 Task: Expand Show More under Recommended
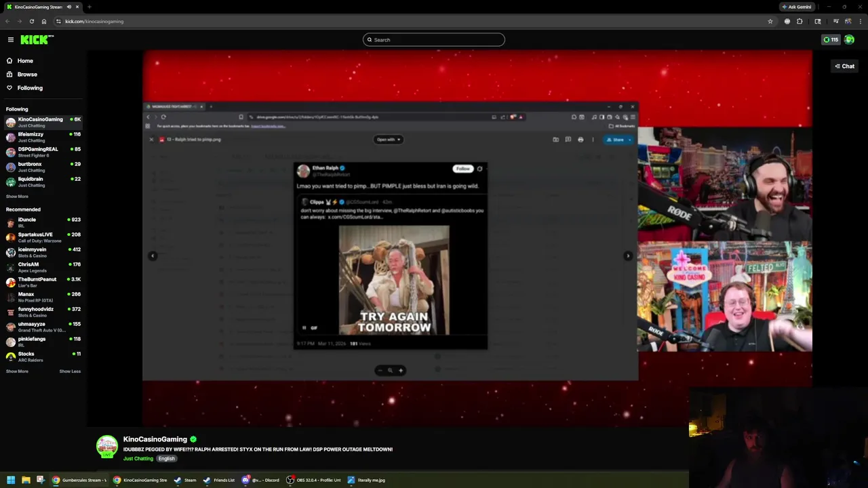pyautogui.click(x=17, y=371)
